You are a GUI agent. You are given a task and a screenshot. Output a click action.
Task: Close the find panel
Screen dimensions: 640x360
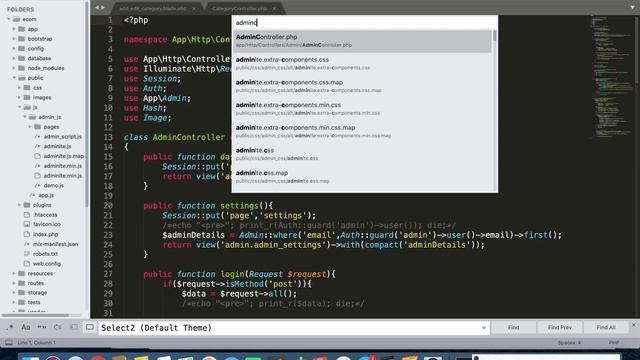pyautogui.click(x=633, y=325)
